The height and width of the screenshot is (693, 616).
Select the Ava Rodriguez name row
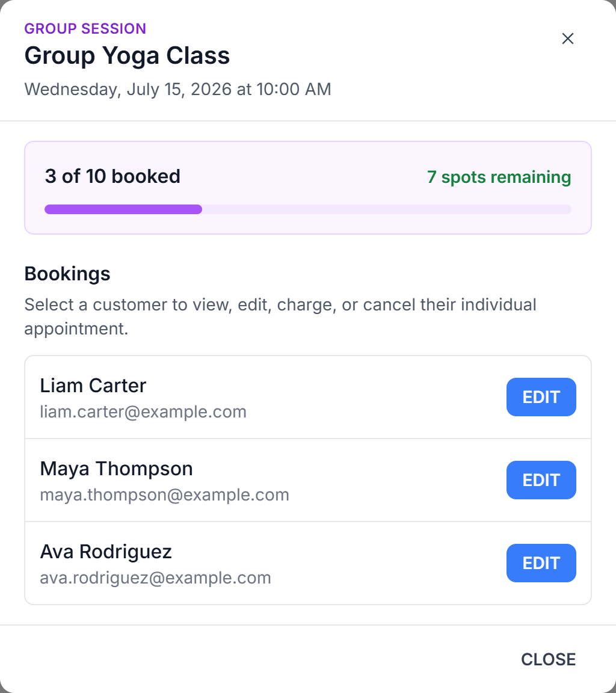[308, 564]
